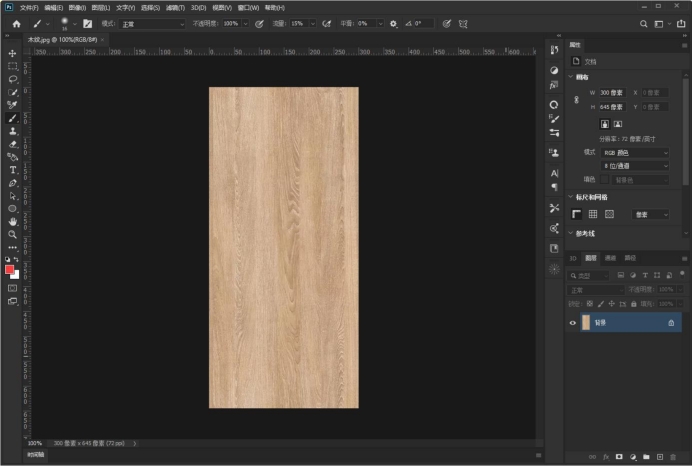Open the brush settings panel icon
The width and height of the screenshot is (692, 466).
pyautogui.click(x=87, y=24)
